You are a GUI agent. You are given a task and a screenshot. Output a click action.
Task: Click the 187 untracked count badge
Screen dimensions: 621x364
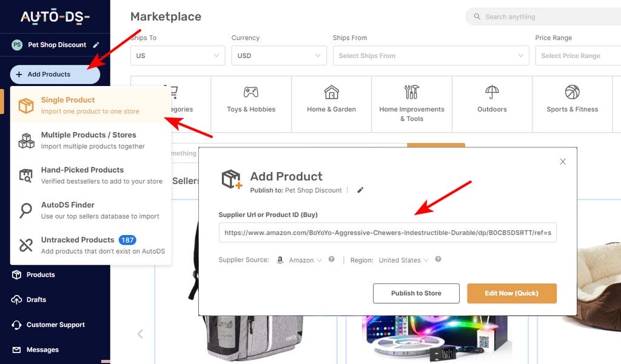pos(127,240)
